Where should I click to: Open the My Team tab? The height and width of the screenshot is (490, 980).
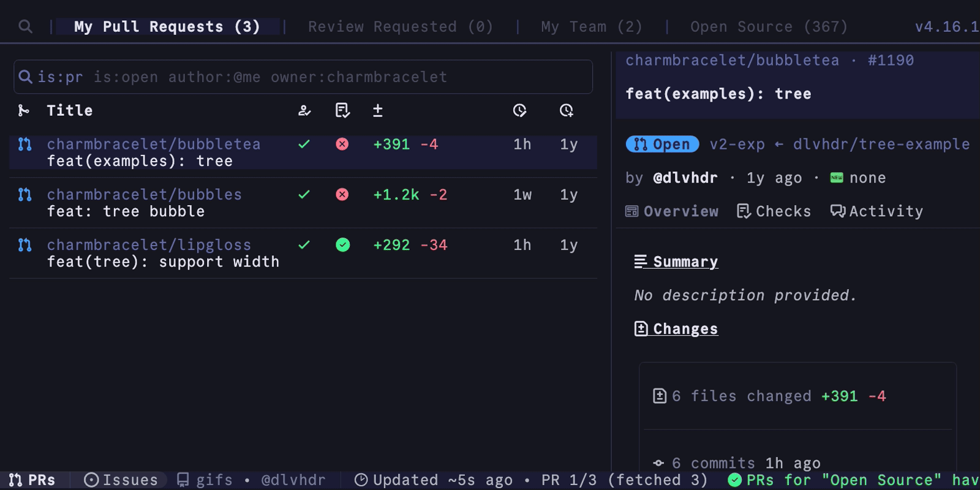tap(591, 26)
